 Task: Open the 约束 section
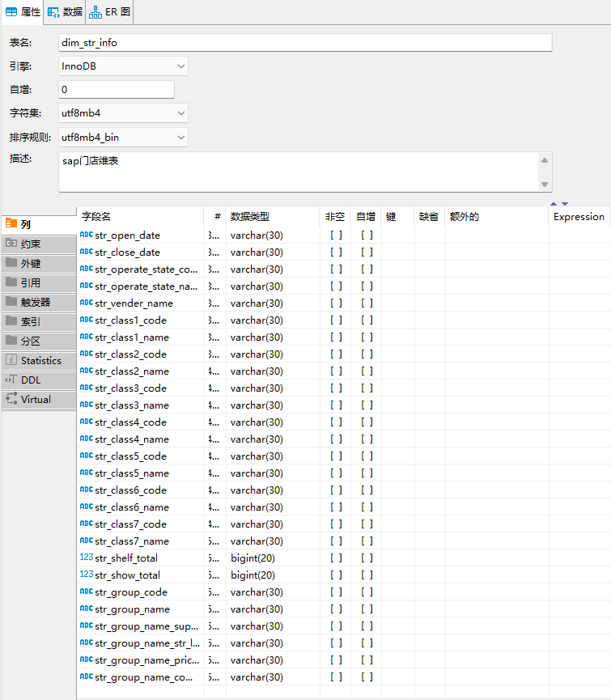point(39,244)
